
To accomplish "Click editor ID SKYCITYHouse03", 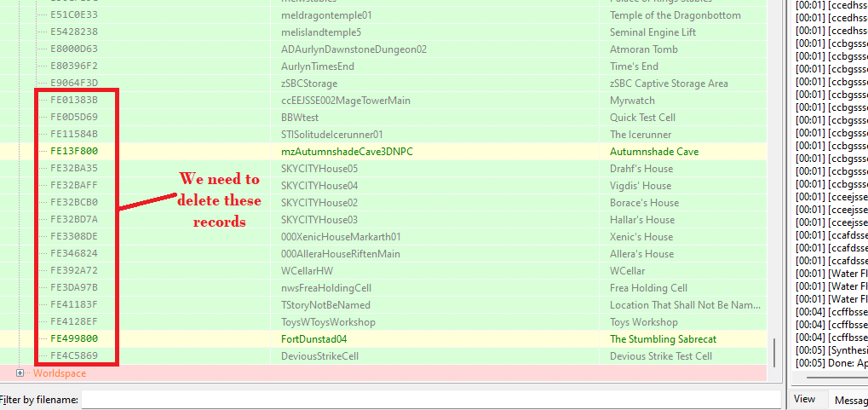I will point(319,220).
